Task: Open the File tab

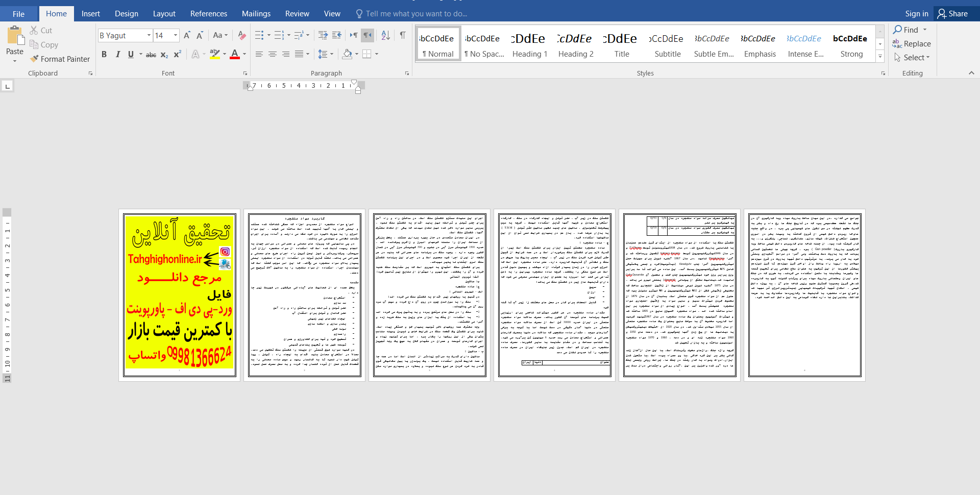Action: click(x=18, y=14)
